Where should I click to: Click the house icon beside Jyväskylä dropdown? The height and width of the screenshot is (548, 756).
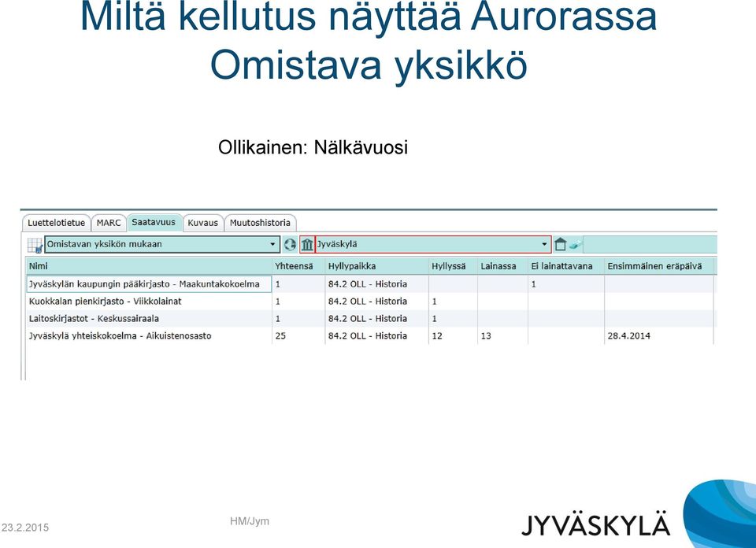pos(560,244)
